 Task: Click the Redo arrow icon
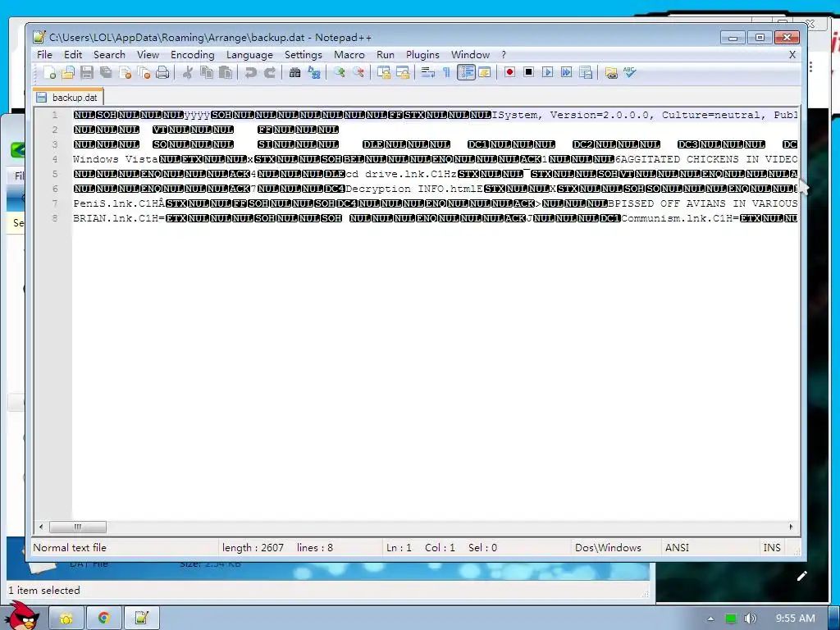pyautogui.click(x=269, y=72)
